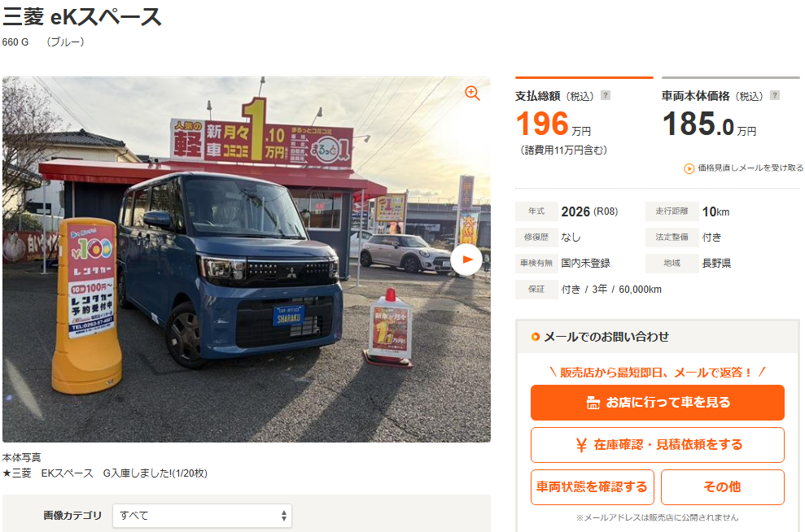Image resolution: width=805 pixels, height=532 pixels.
Task: Click the main blue eK Space car photo
Action: [x=247, y=259]
